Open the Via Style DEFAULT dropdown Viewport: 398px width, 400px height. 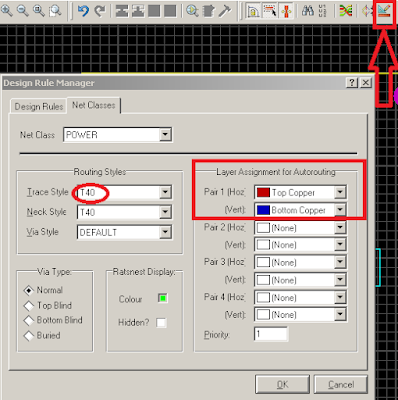click(x=165, y=232)
